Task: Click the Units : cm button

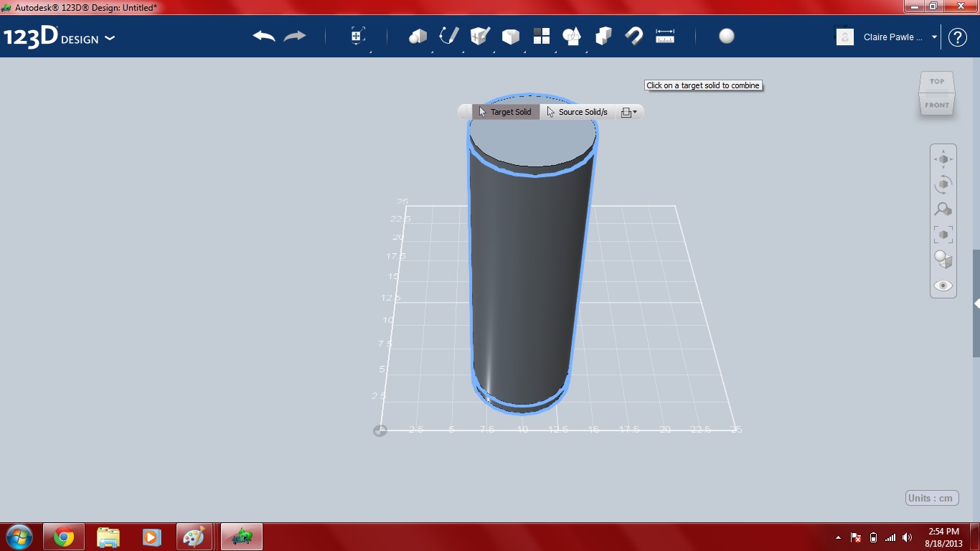Action: pyautogui.click(x=932, y=498)
